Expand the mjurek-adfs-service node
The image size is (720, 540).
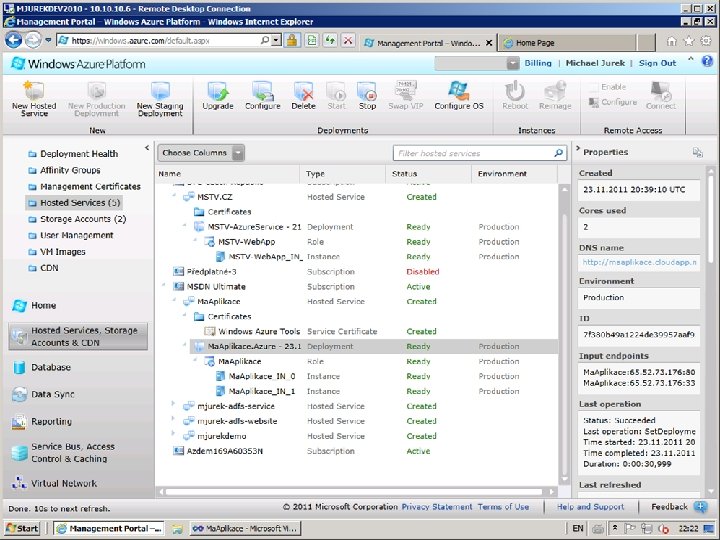174,404
